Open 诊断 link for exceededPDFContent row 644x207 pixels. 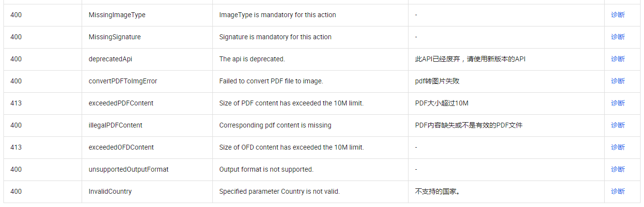pos(617,103)
